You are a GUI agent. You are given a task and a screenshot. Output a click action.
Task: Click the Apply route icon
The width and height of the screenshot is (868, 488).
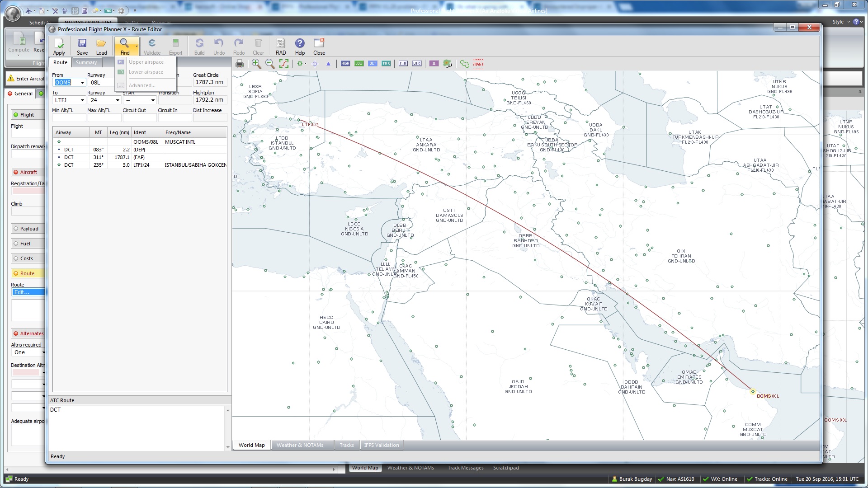click(59, 47)
